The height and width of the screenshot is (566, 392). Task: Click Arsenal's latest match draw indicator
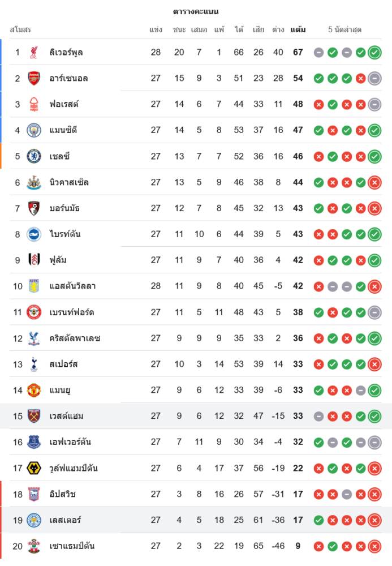click(374, 79)
